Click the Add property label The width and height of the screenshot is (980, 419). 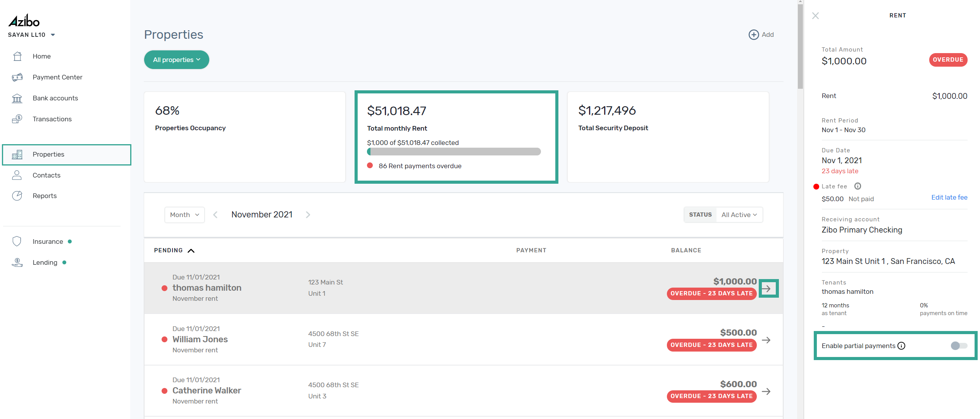[x=768, y=34]
